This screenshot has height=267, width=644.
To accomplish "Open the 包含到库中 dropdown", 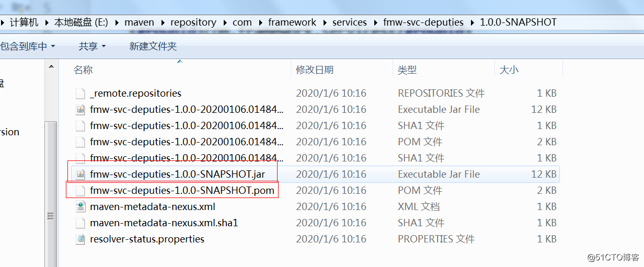I will tap(28, 47).
